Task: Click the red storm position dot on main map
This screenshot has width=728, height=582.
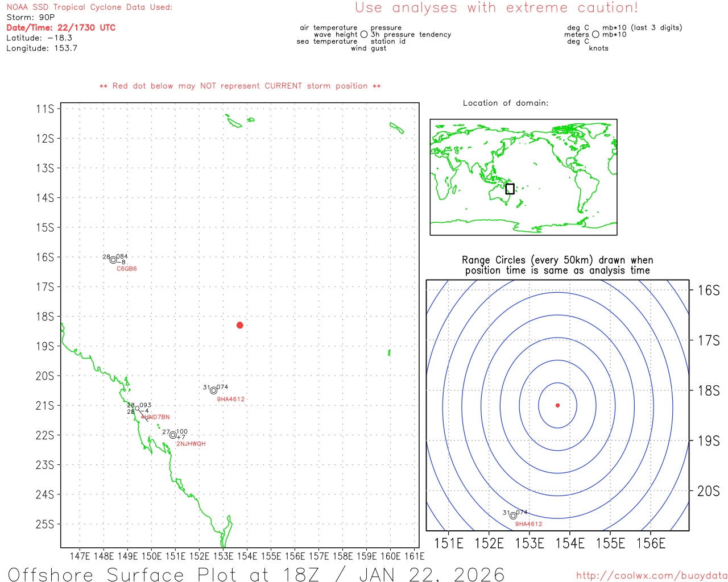Action: click(240, 325)
